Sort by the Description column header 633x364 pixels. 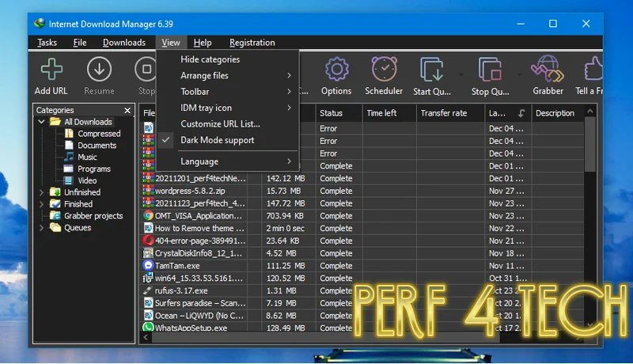(558, 113)
